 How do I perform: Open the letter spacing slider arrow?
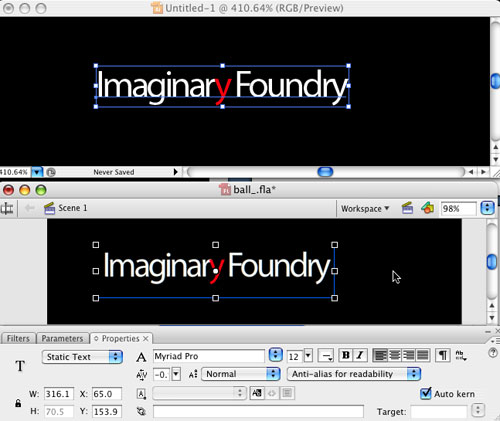coord(176,374)
